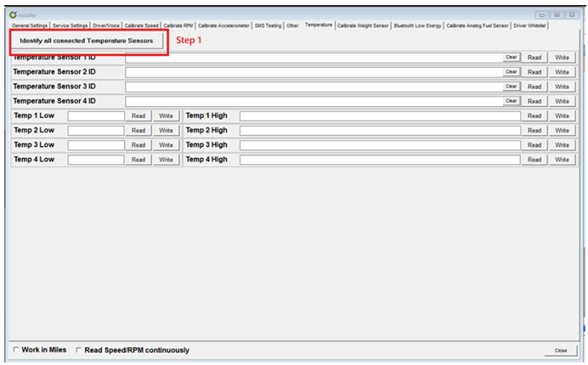This screenshot has width=588, height=365.
Task: Read the Temp 1 Low value
Action: (x=139, y=115)
